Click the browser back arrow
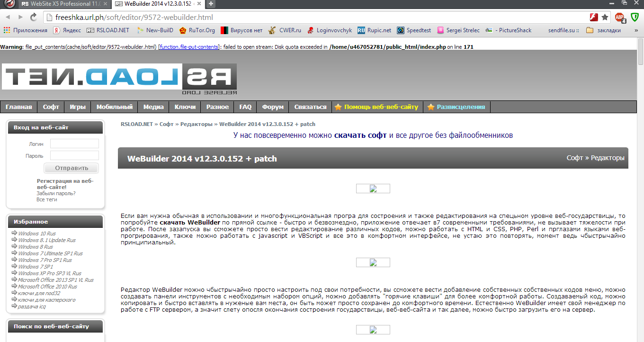This screenshot has height=342, width=644. coord(9,17)
